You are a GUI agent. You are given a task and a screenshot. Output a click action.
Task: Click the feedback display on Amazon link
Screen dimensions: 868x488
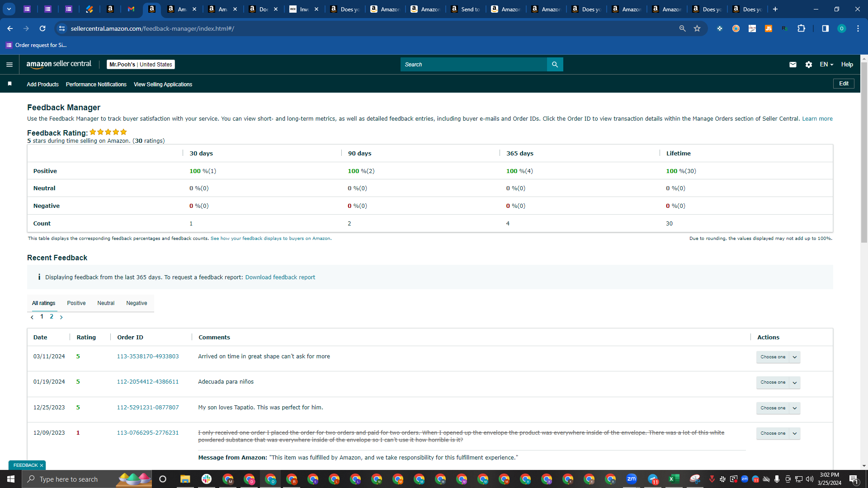point(270,239)
